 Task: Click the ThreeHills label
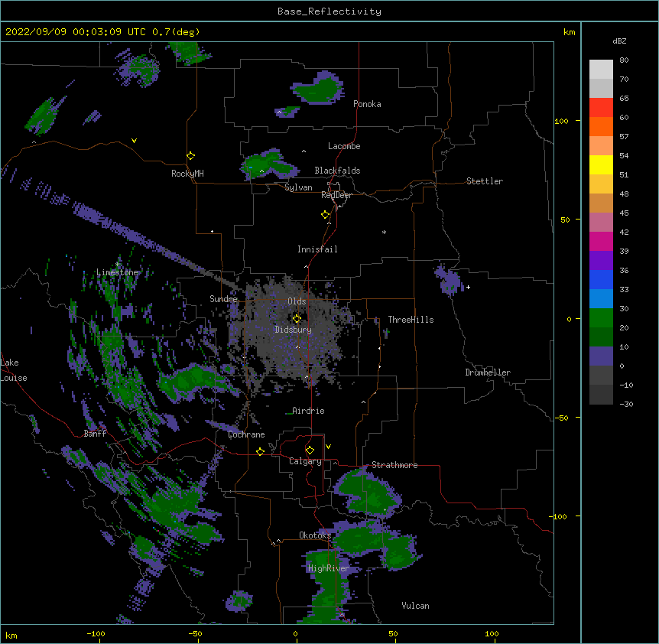[x=411, y=320]
